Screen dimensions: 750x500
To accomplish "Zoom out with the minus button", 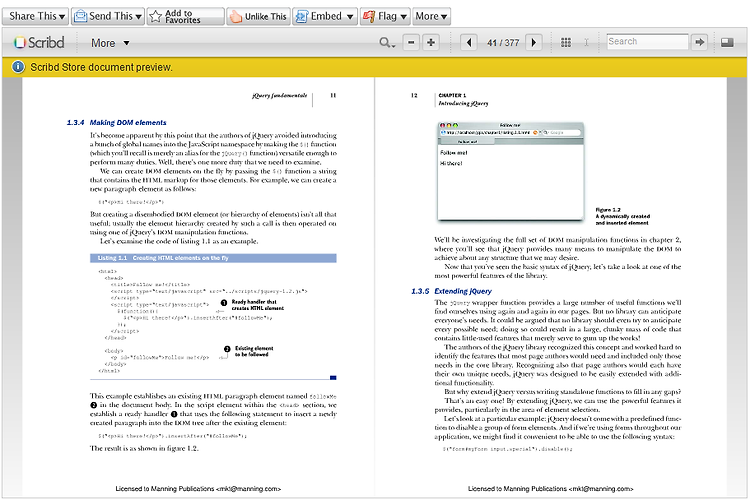I will click(x=411, y=43).
